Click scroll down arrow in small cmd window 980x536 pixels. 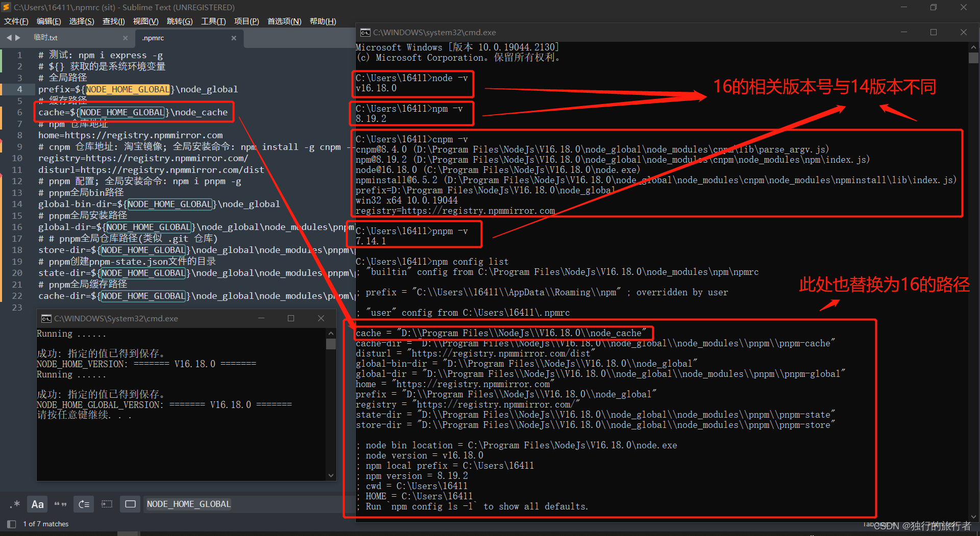coord(331,475)
